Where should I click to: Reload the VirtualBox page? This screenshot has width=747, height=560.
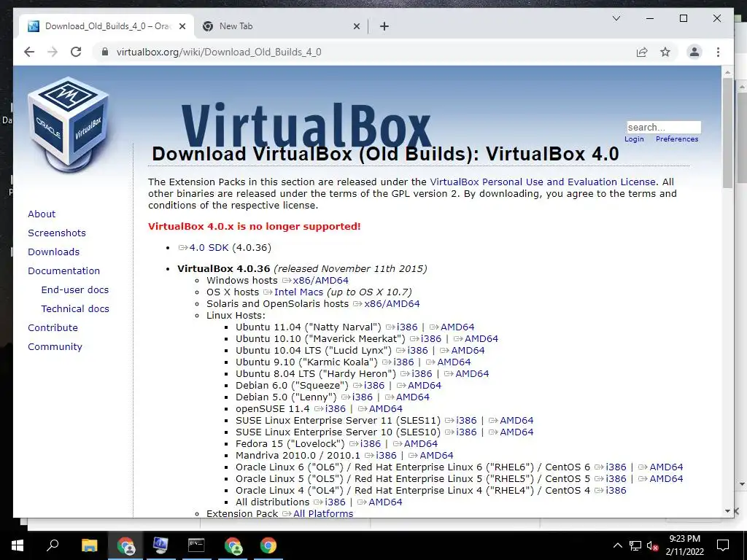(76, 52)
